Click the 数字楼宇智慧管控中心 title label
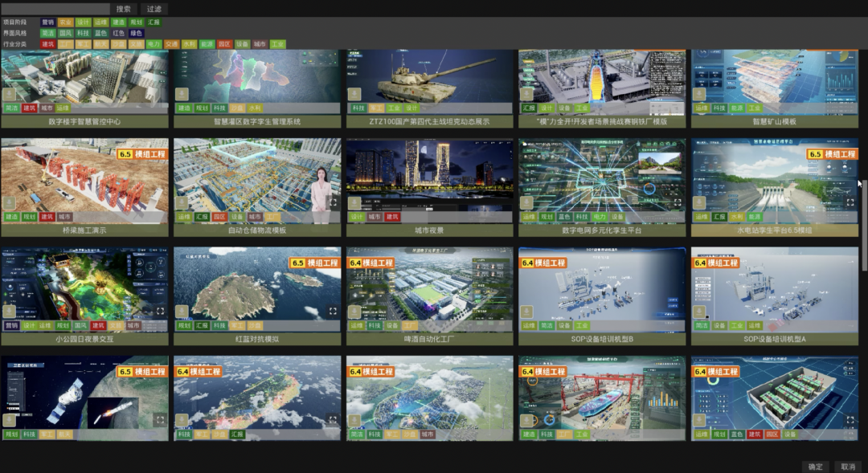 pos(84,122)
